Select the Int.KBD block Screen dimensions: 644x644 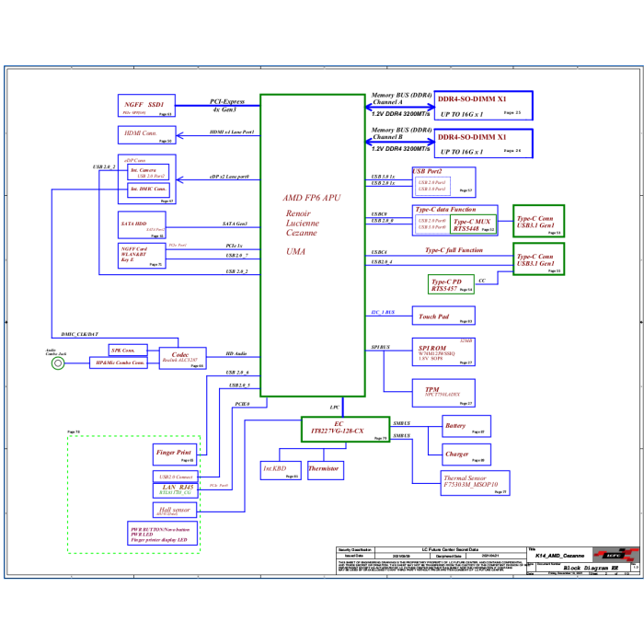[x=281, y=470]
